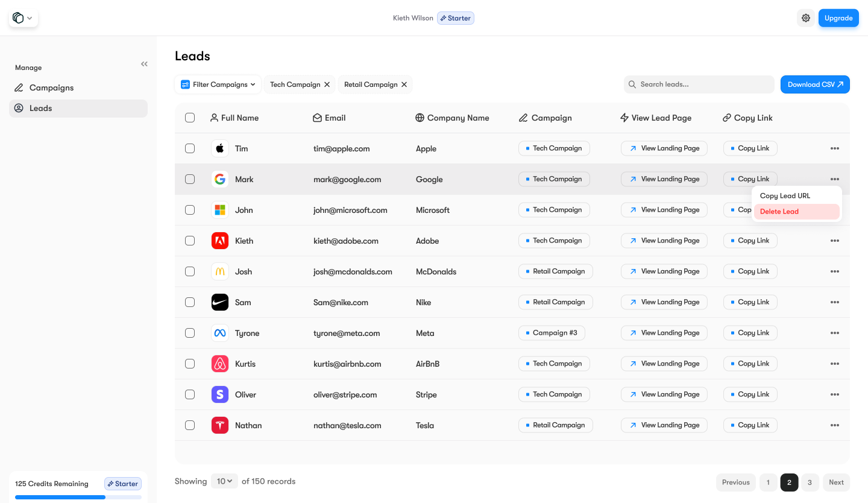Switch to the Campaigns sidebar section
The height and width of the screenshot is (503, 868).
click(x=51, y=87)
